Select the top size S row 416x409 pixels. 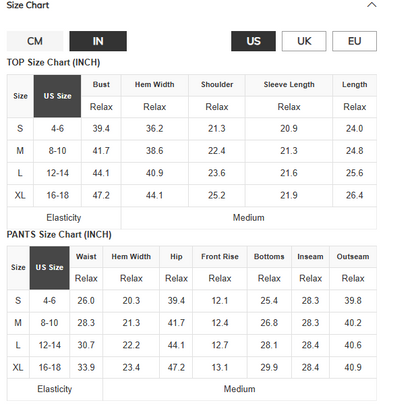click(x=192, y=129)
